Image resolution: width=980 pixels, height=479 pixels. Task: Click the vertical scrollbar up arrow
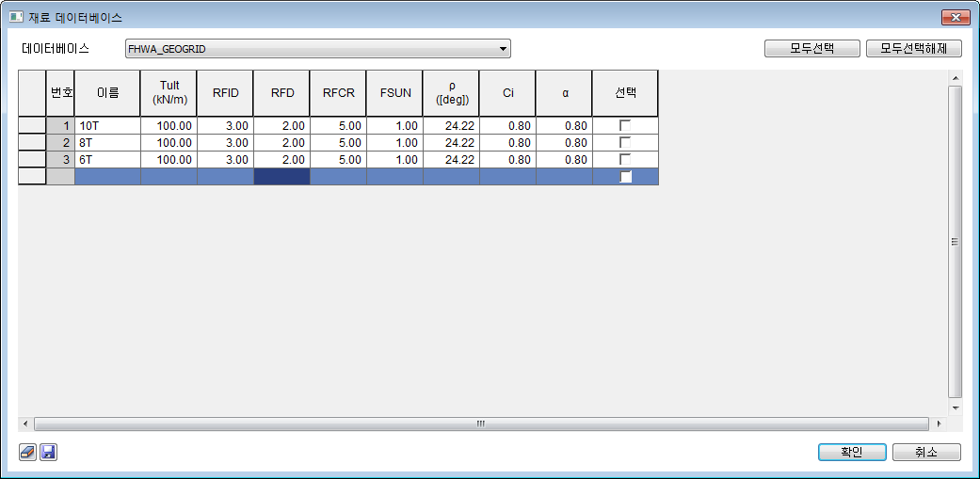click(956, 78)
